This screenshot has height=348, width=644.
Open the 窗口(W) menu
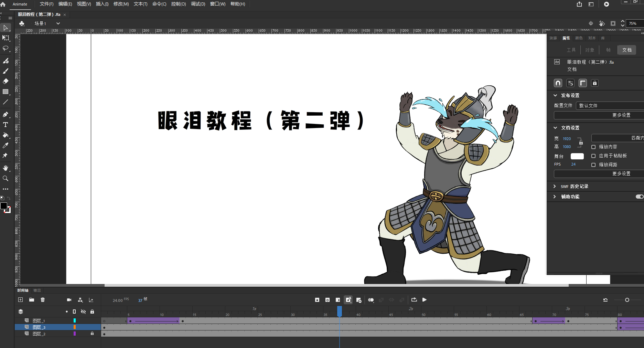[218, 4]
